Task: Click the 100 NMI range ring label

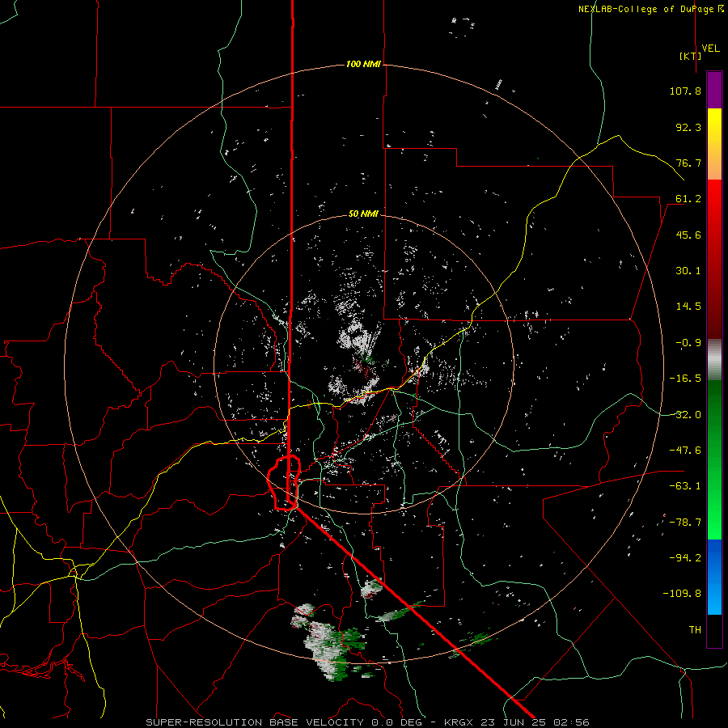Action: (363, 64)
